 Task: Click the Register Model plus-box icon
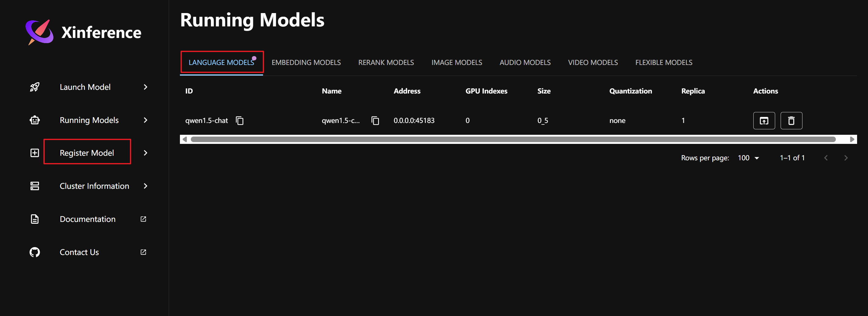[x=35, y=153]
